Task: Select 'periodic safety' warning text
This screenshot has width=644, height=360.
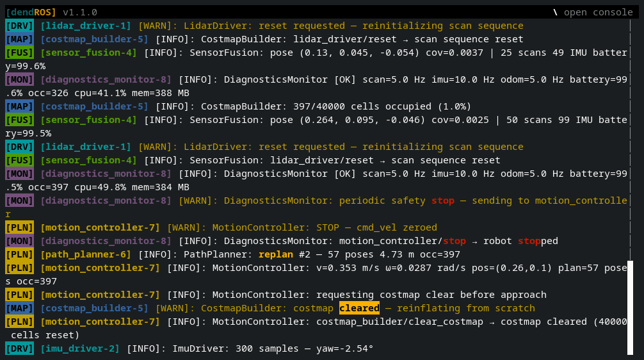Action: click(382, 200)
